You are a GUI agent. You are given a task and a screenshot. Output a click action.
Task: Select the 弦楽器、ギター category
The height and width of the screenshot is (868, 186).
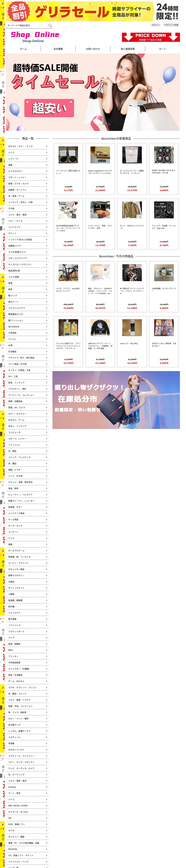[28, 507]
